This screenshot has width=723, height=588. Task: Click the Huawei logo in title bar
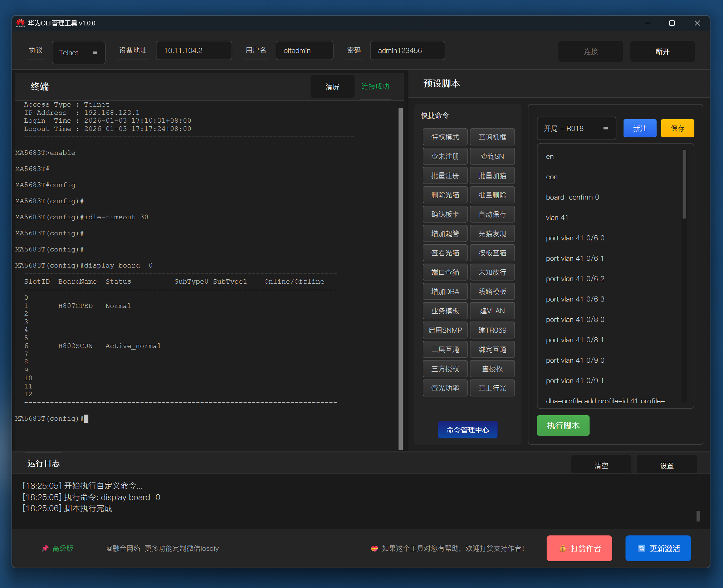point(20,23)
